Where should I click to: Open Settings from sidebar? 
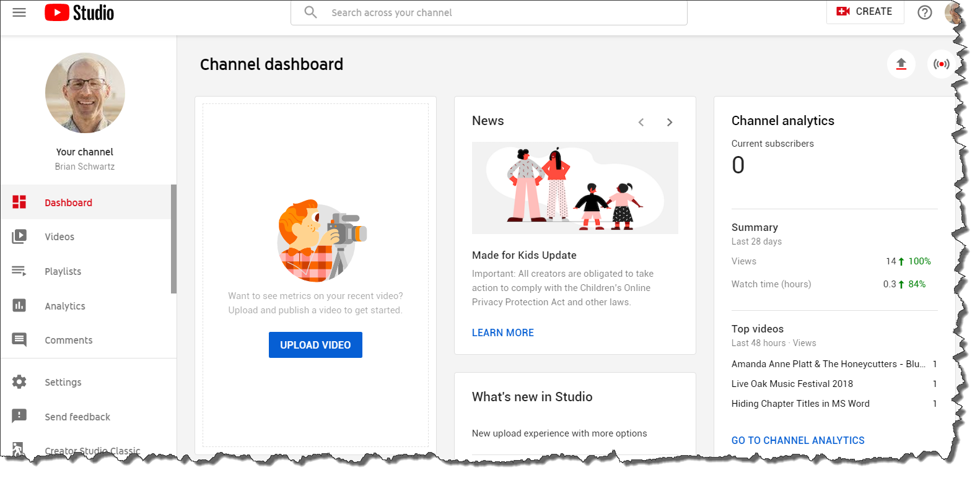[x=85, y=382]
